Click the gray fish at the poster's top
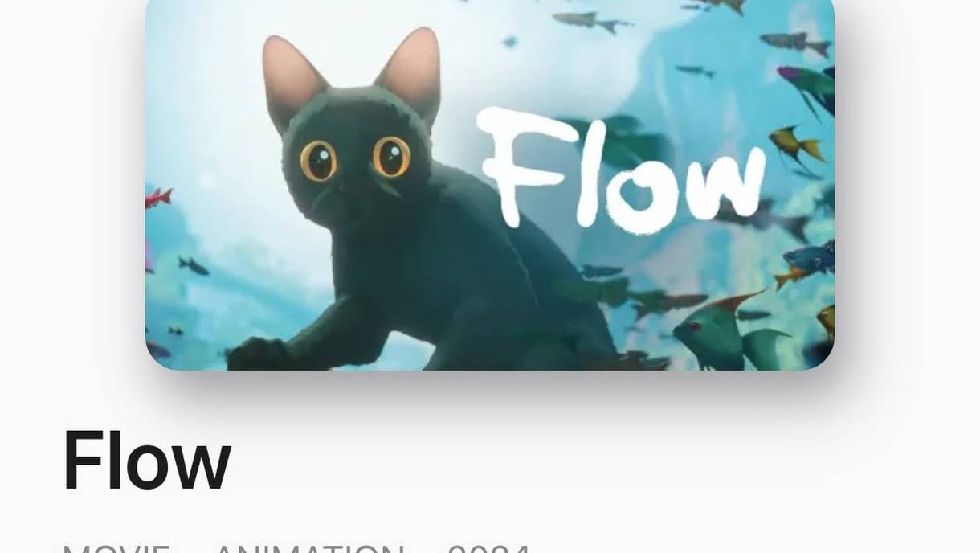This screenshot has height=553, width=980. point(590,22)
